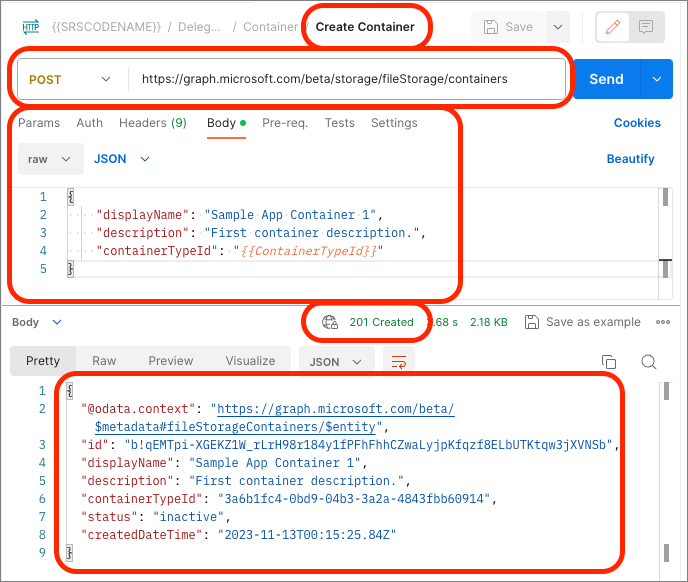Click the response "status" inactive value

[x=189, y=517]
